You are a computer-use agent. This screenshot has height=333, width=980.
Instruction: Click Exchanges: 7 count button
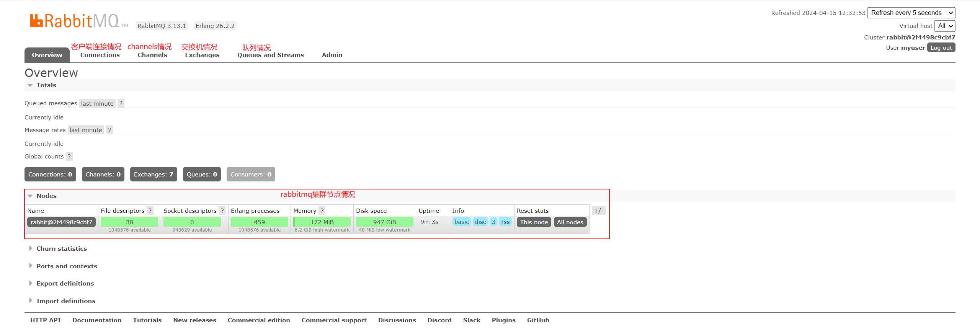(154, 175)
